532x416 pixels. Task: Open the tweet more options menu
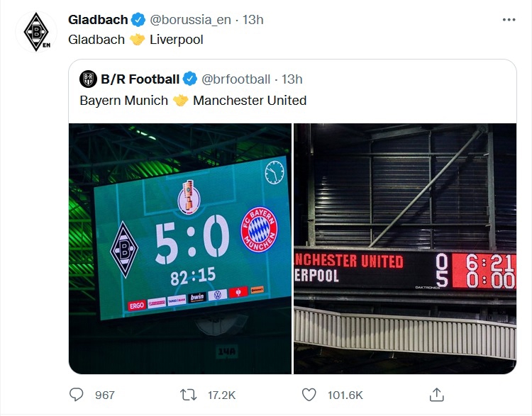(509, 20)
